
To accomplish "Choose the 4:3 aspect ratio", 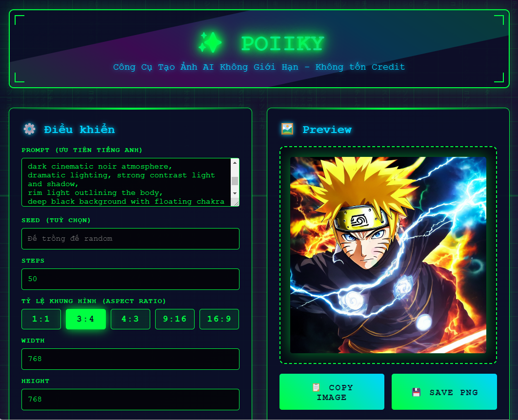I will [x=131, y=319].
